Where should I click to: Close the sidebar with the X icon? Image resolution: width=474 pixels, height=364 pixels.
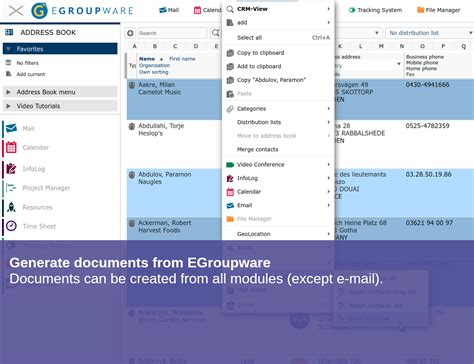coord(16,10)
